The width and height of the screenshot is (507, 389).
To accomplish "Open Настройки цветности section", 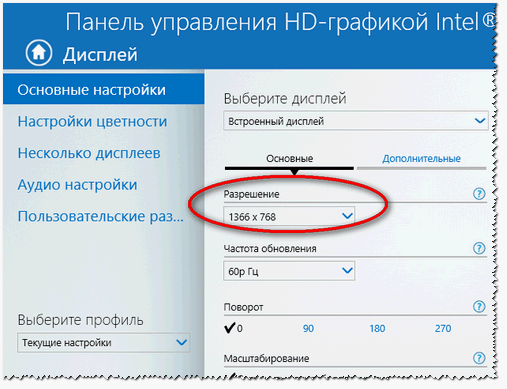I will pos(92,121).
